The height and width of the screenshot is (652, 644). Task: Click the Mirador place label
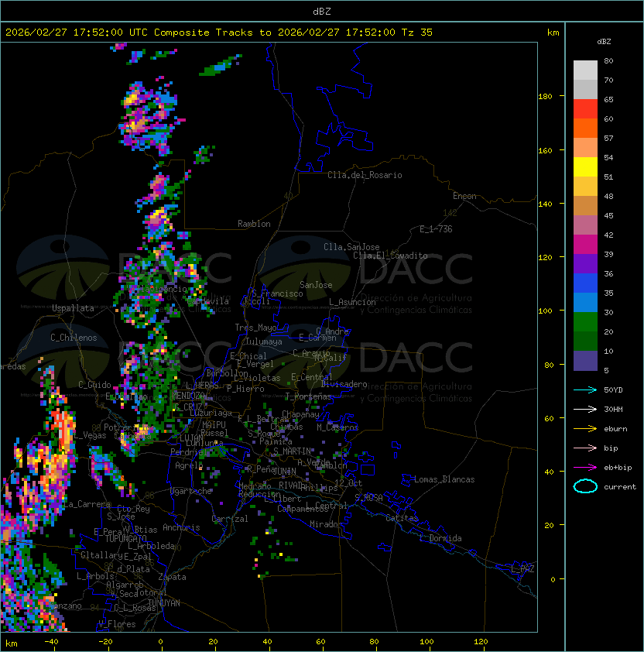pos(326,524)
